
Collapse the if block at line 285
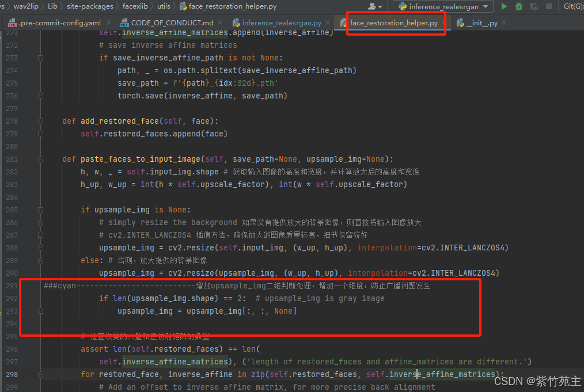(40, 210)
